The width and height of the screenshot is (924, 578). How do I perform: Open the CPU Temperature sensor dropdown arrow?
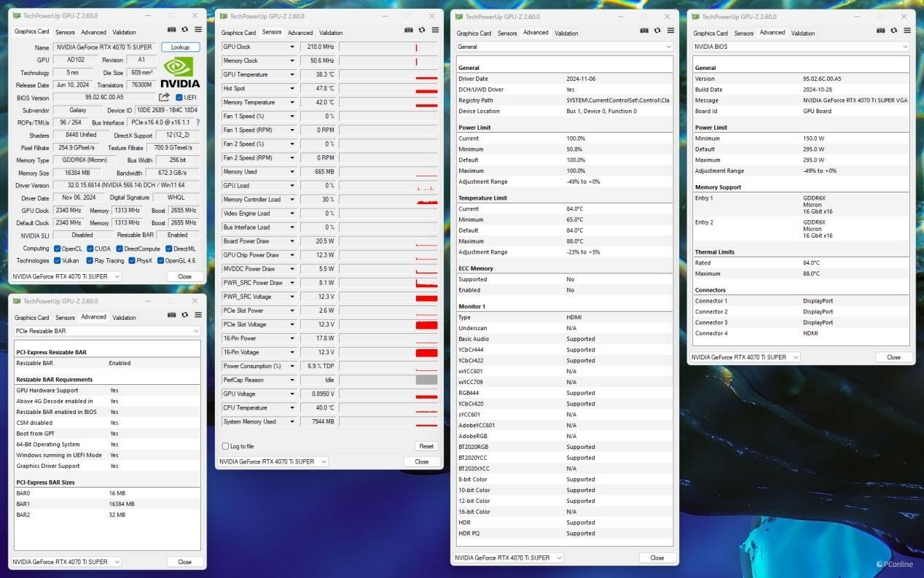pos(292,408)
